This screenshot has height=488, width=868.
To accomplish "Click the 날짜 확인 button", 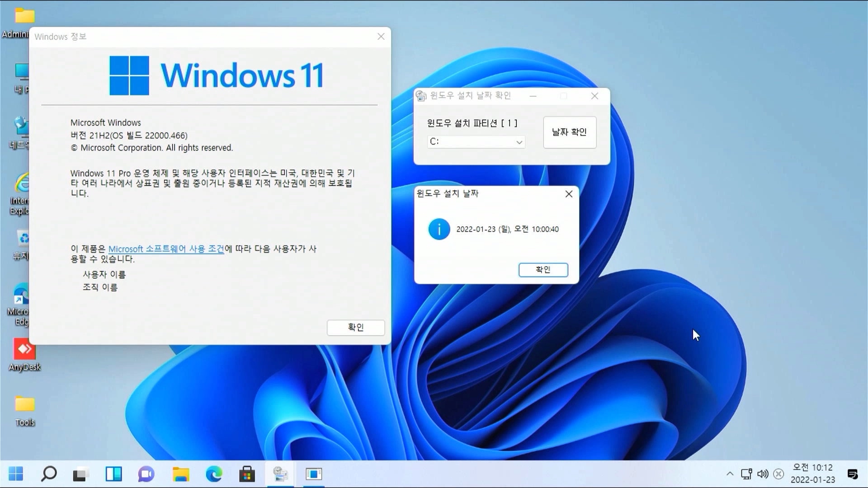I will pyautogui.click(x=570, y=132).
